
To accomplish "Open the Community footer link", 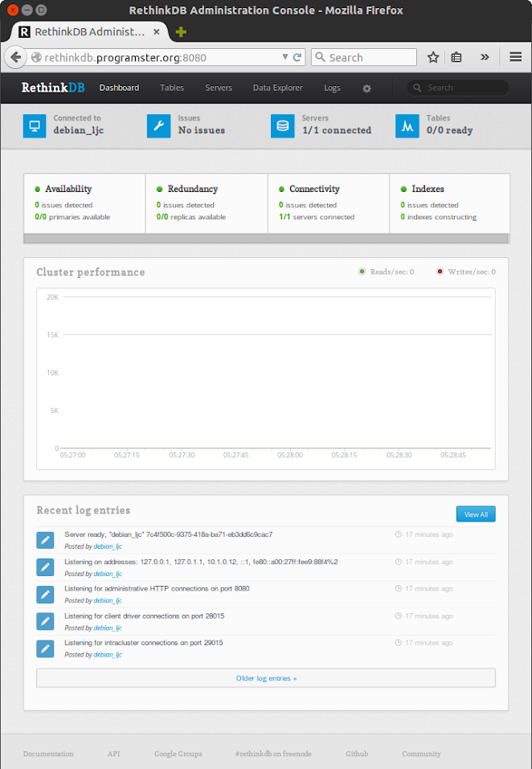I will pyautogui.click(x=421, y=754).
